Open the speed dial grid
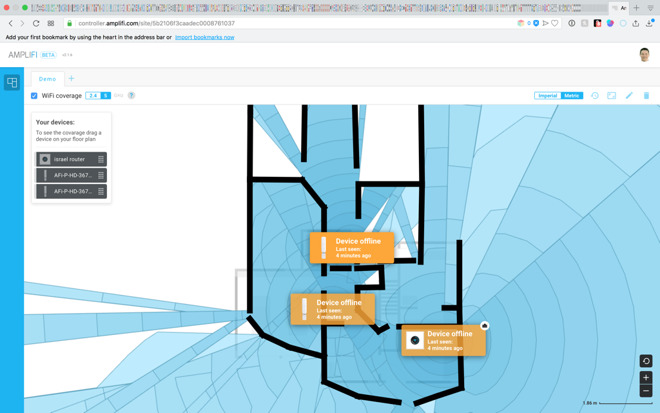 [x=51, y=24]
